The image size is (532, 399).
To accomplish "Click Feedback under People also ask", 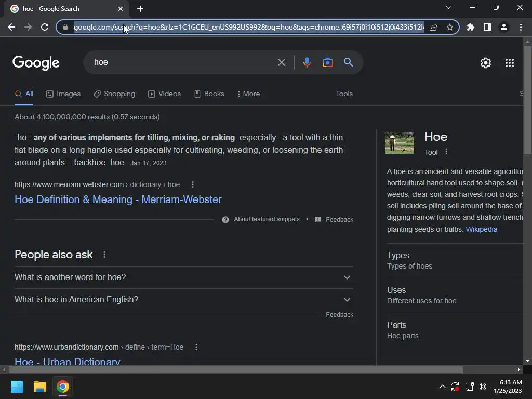I will point(340,315).
